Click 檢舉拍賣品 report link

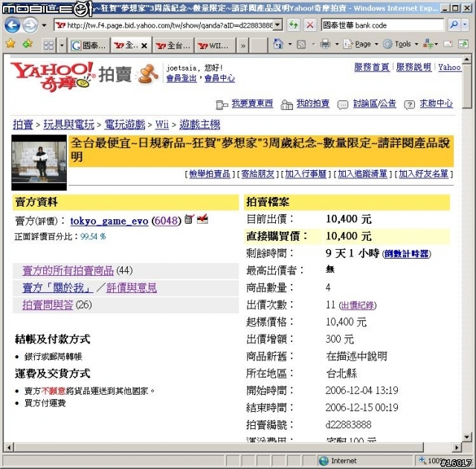pos(210,174)
